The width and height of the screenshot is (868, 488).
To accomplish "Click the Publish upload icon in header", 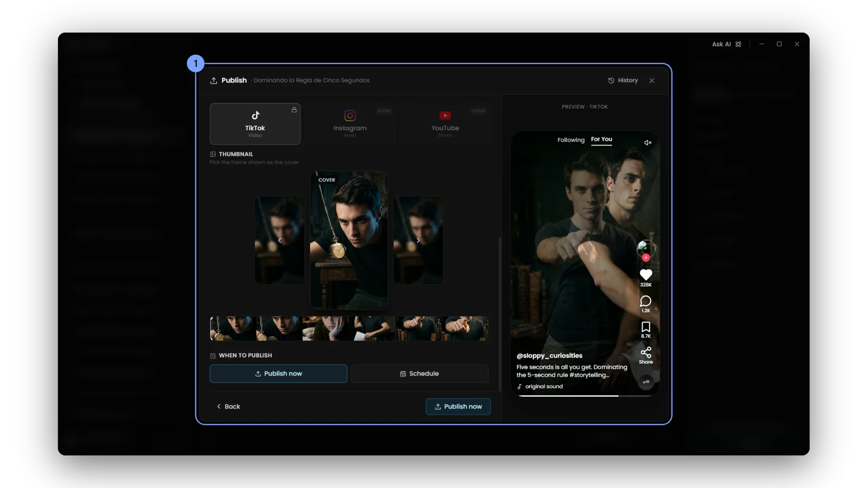I will (214, 80).
